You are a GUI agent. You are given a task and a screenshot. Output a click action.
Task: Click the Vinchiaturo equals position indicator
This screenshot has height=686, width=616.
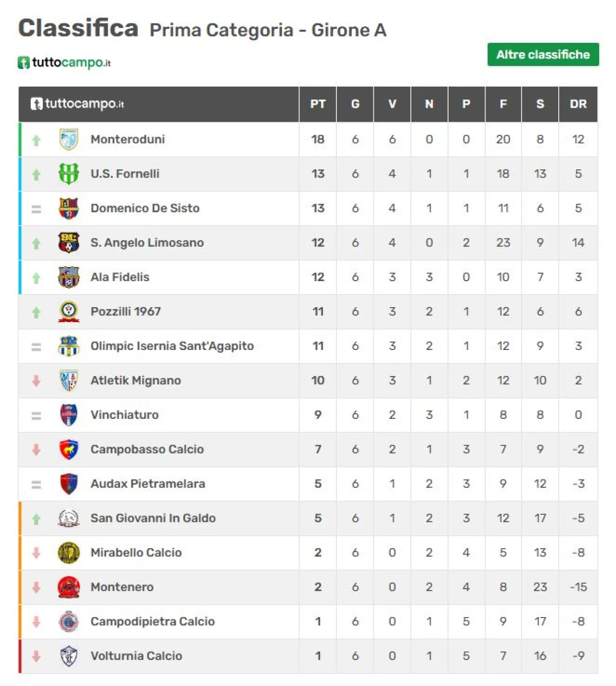(36, 415)
